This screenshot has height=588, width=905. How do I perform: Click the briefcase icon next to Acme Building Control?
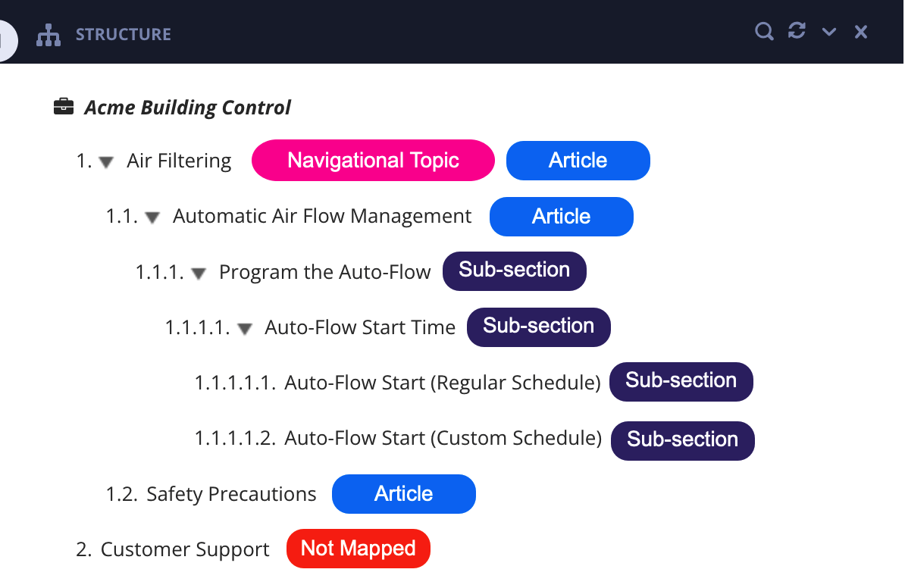(64, 105)
